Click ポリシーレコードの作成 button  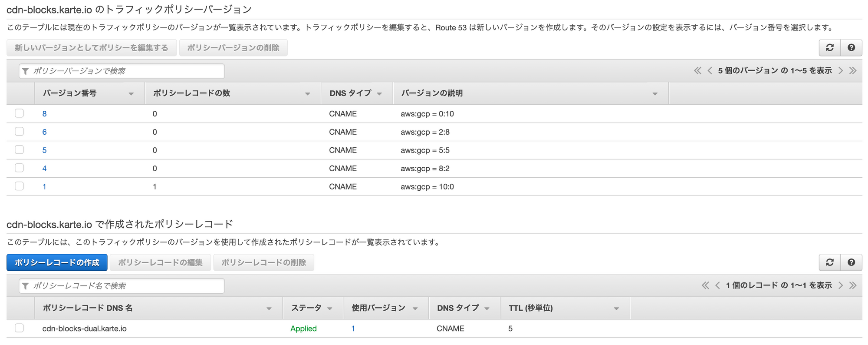tap(57, 262)
